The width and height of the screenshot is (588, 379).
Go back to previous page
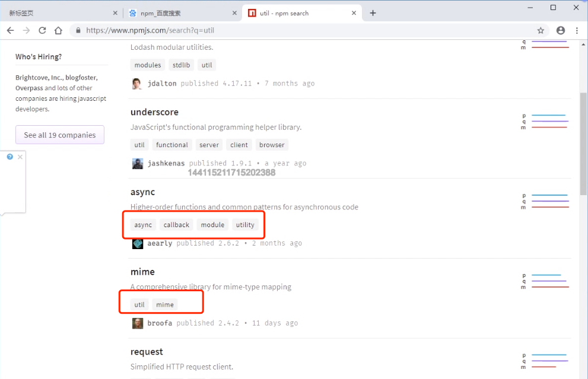[x=10, y=30]
